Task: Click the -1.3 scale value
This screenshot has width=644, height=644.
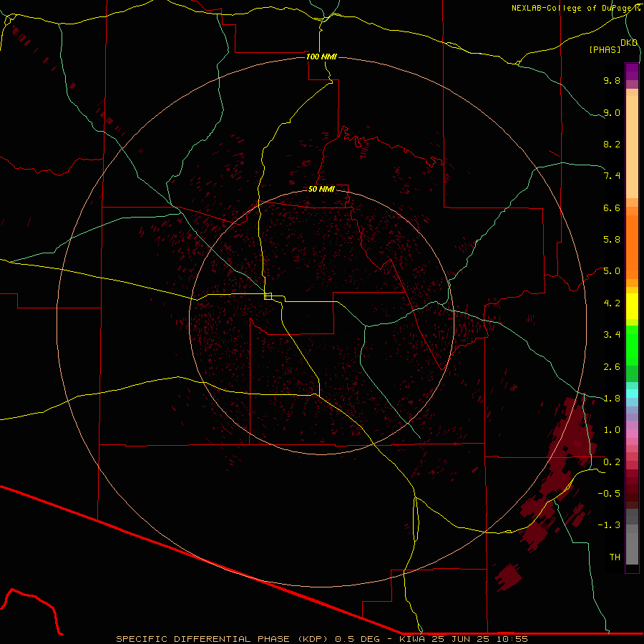Action: [x=609, y=525]
